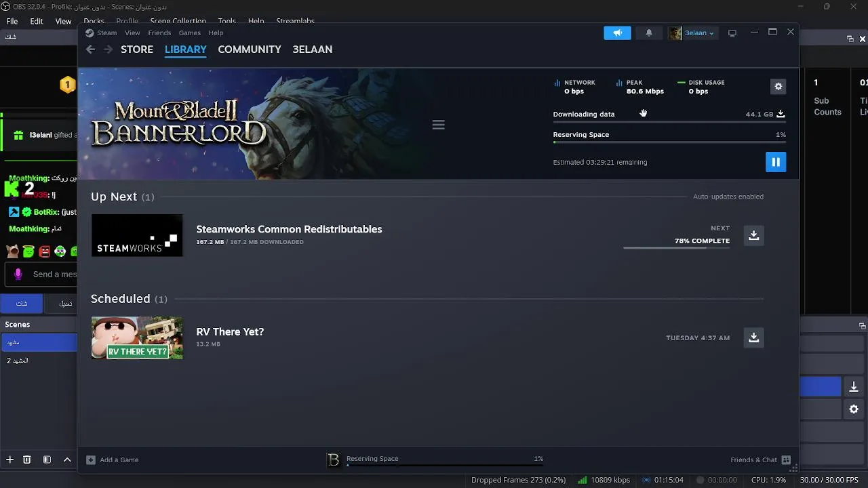
Task: Click the Auto-updates enabled label
Action: 728,197
